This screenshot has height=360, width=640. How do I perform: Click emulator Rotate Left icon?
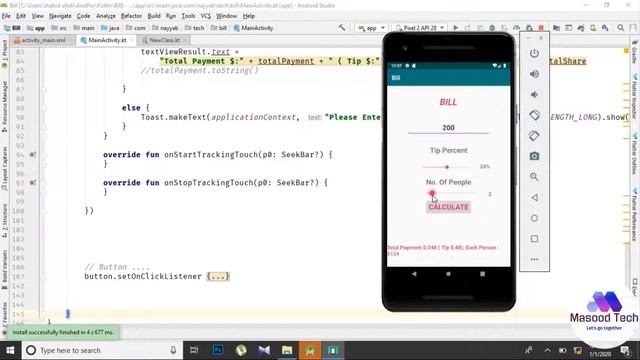point(534,115)
